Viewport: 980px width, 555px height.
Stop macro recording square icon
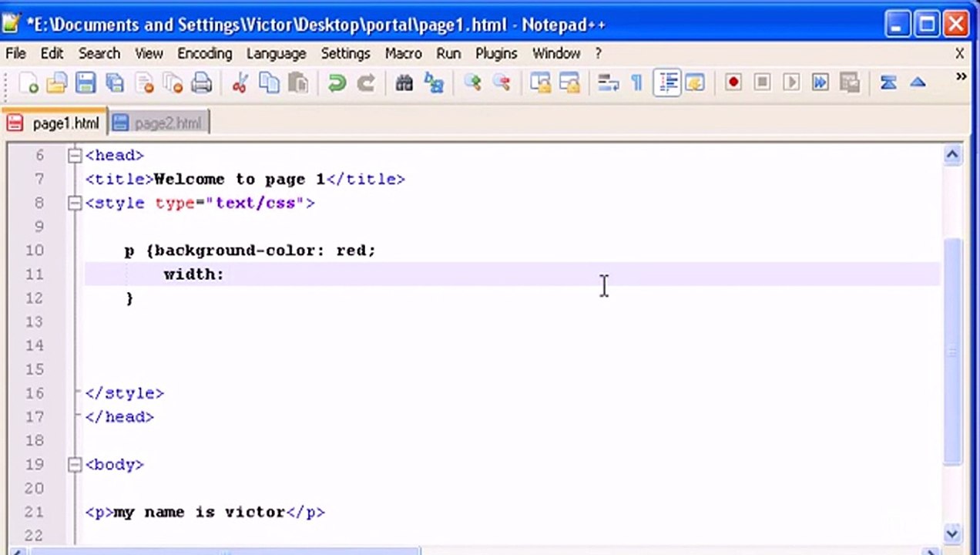tap(762, 82)
